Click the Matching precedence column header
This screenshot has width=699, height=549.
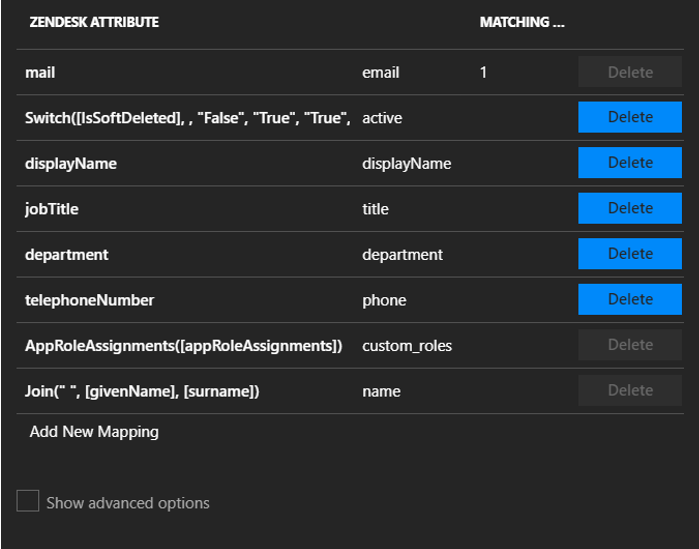(522, 22)
